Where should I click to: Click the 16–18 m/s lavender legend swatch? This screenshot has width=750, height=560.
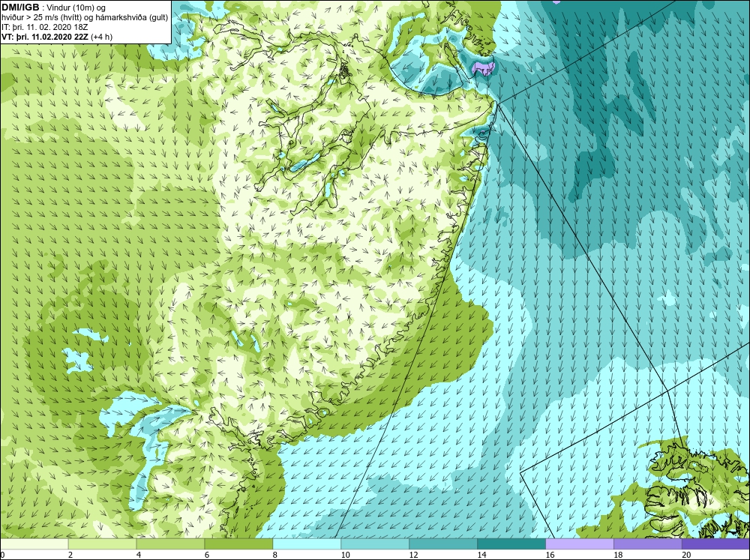pyautogui.click(x=580, y=544)
